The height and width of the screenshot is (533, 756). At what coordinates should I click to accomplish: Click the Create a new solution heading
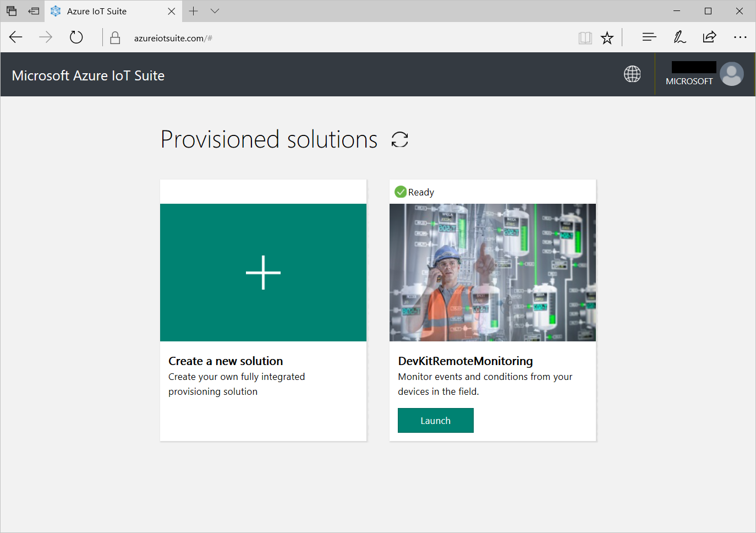click(226, 361)
